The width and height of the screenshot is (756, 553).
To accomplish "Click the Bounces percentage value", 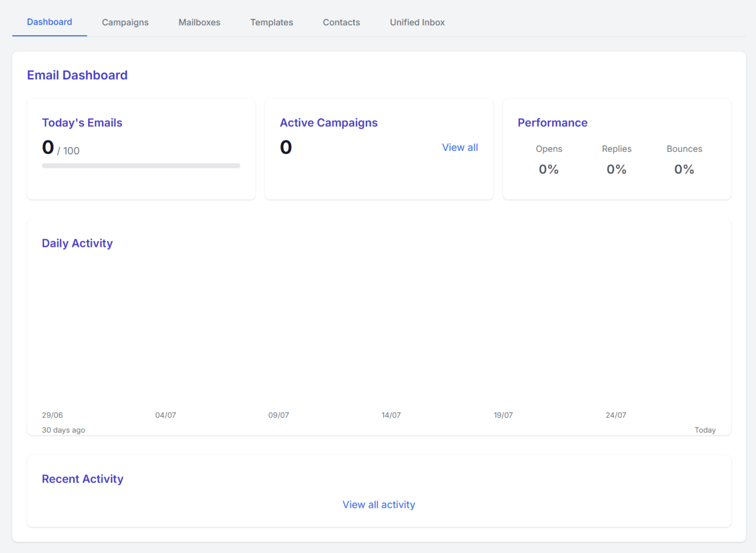I will [684, 169].
